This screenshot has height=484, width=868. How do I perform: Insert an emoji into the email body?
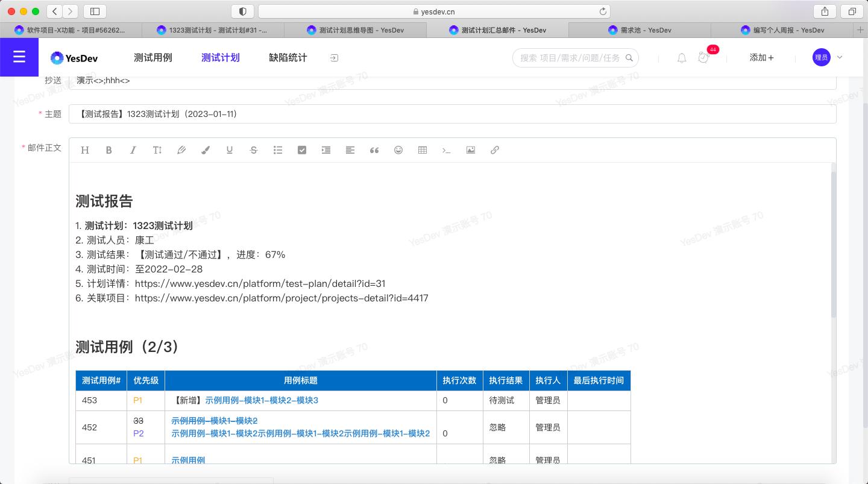tap(398, 150)
